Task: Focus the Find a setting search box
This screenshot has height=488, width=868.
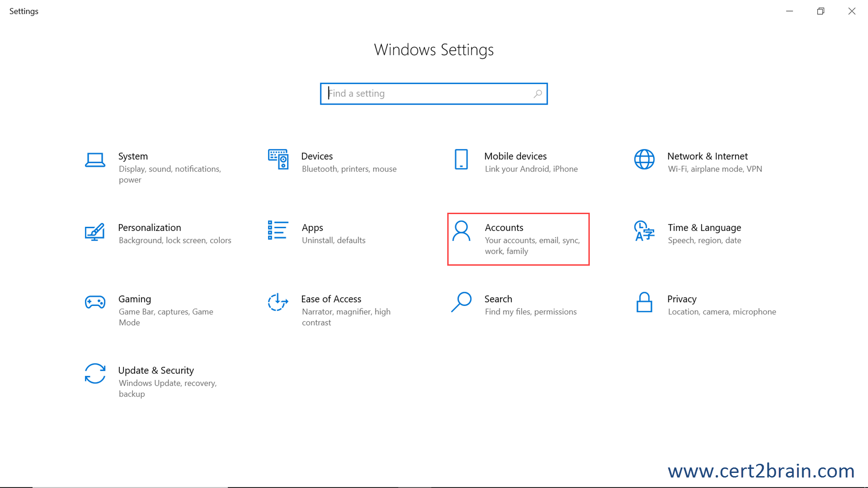Action: tap(434, 94)
